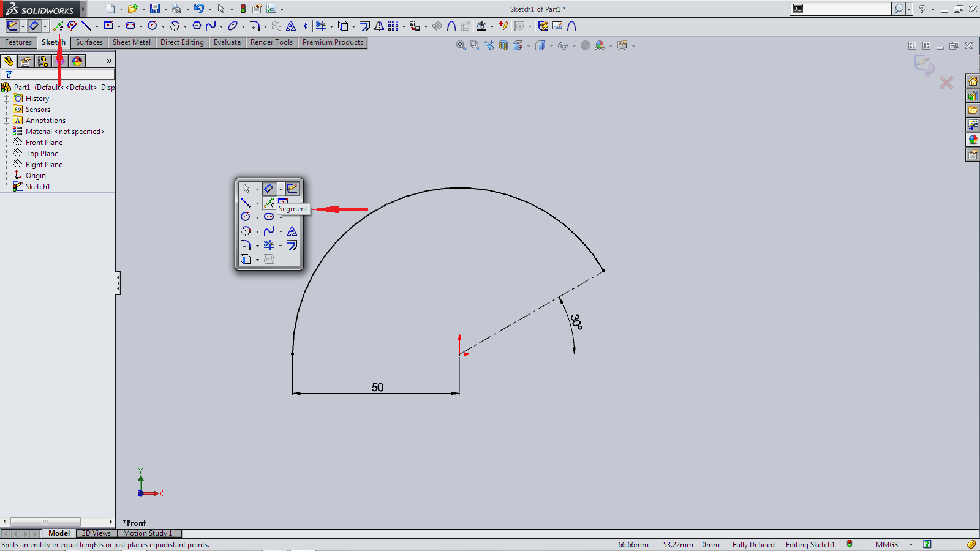Cancel the sketch using the red X
980x551 pixels.
[x=946, y=83]
